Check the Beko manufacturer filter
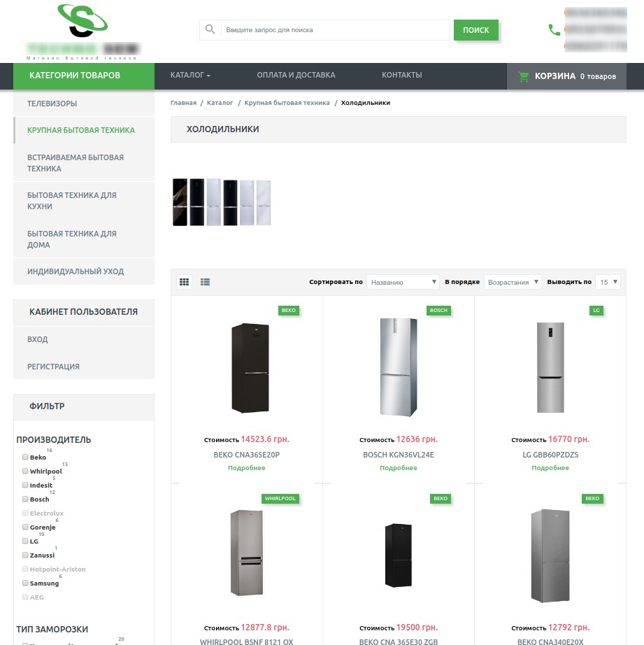This screenshot has height=645, width=644. tap(25, 457)
